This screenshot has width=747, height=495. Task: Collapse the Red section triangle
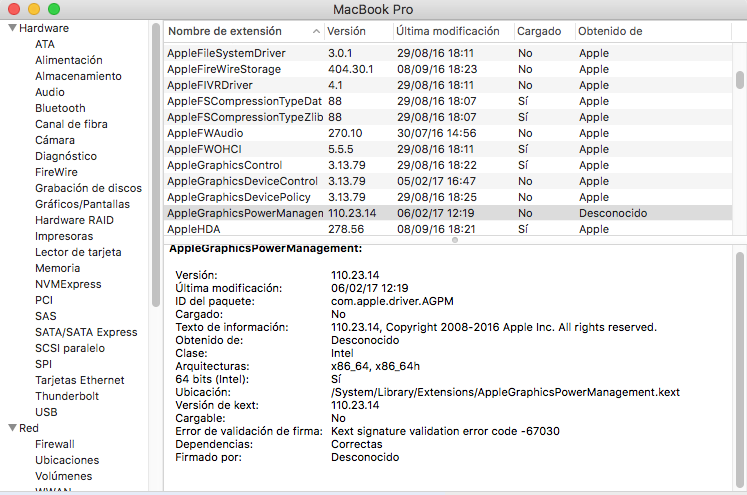10,428
